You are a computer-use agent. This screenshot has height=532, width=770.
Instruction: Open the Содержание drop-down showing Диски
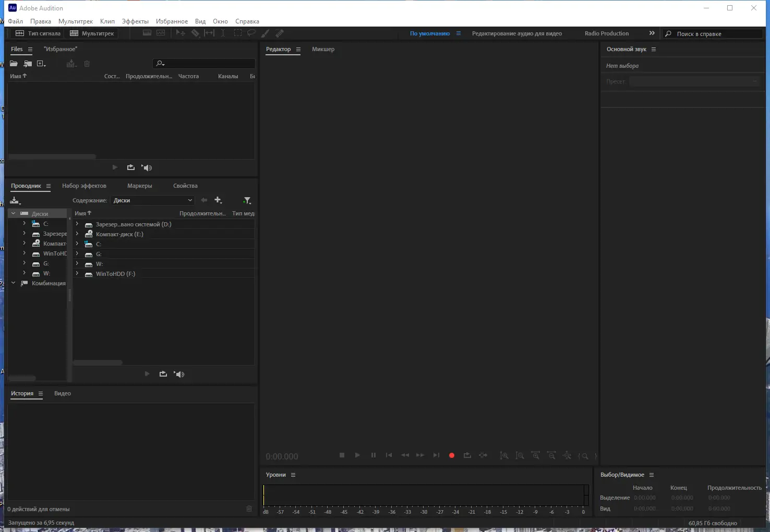pos(152,200)
